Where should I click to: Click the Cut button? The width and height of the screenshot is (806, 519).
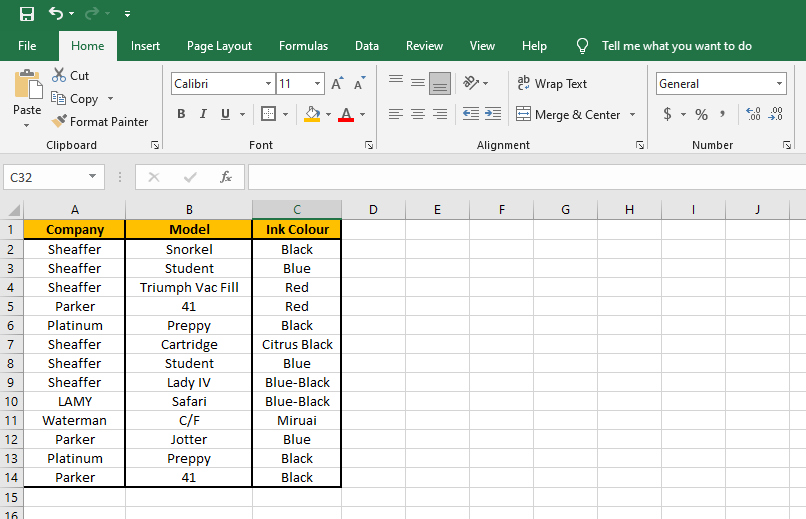pos(70,76)
